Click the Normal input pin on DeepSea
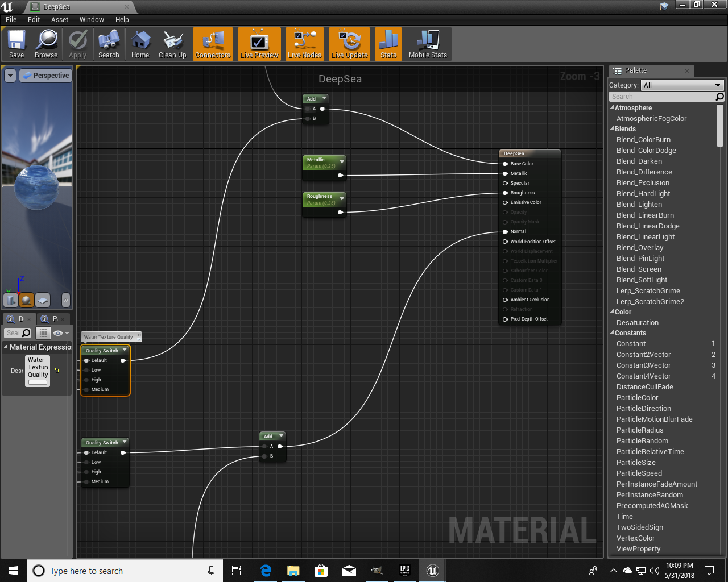This screenshot has height=582, width=728. coord(505,231)
